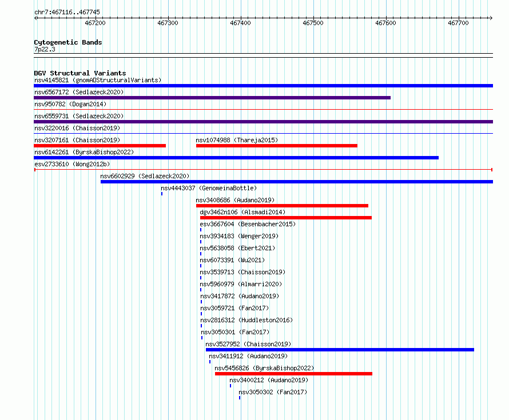Open the nsv6602929 (Sedlazeck2020) label
509x420 pixels.
coord(145,176)
